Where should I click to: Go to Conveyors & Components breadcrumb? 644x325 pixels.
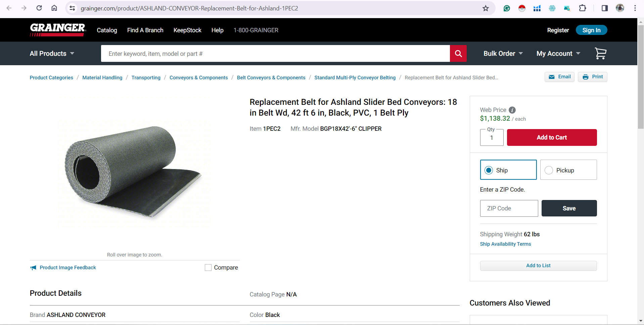(198, 78)
